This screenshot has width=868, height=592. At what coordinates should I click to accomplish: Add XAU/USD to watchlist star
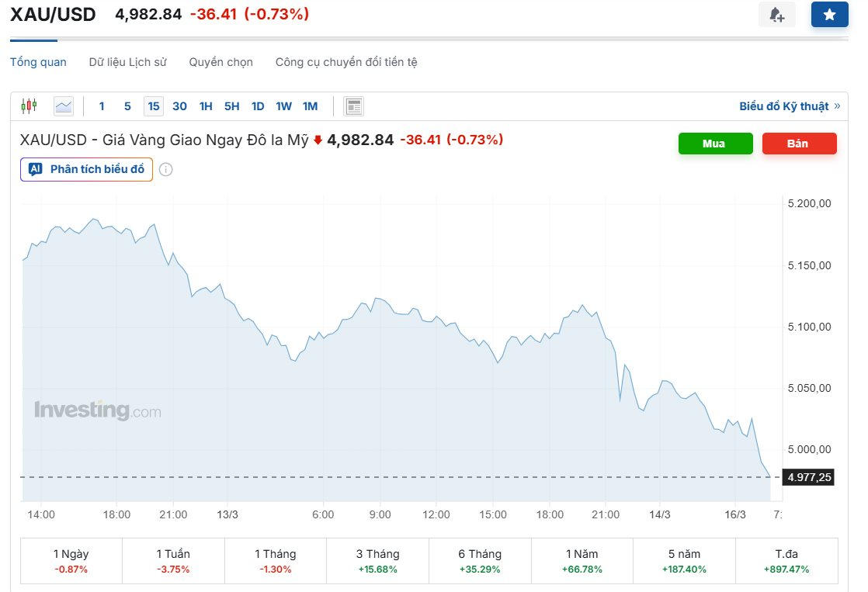click(829, 15)
